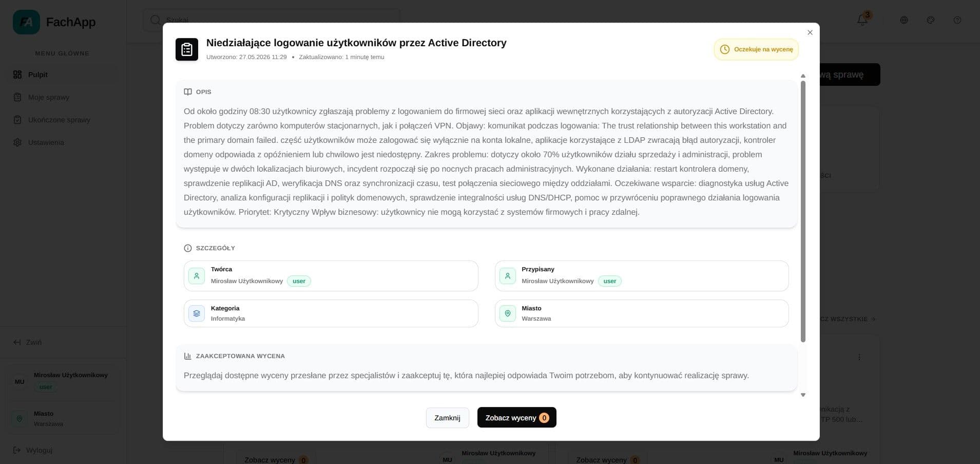980x464 pixels.
Task: Click the Zobacz wyceny button in dialog
Action: (x=516, y=418)
